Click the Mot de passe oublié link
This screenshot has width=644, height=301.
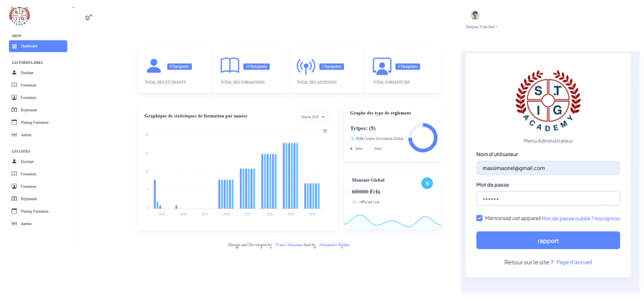point(567,218)
